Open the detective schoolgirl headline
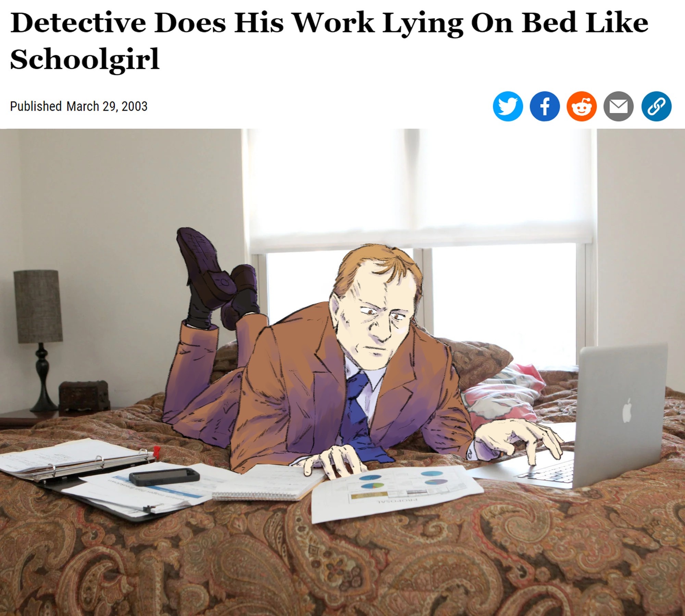 coord(329,40)
